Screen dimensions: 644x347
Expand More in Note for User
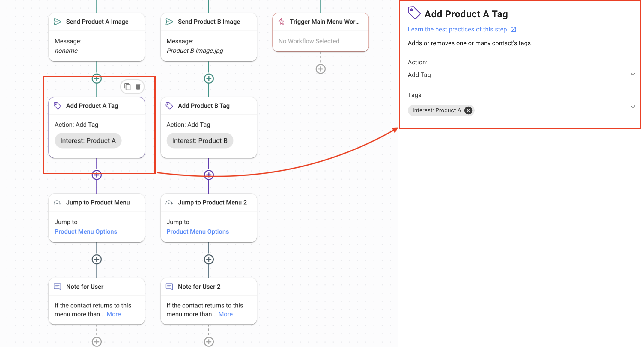[114, 314]
